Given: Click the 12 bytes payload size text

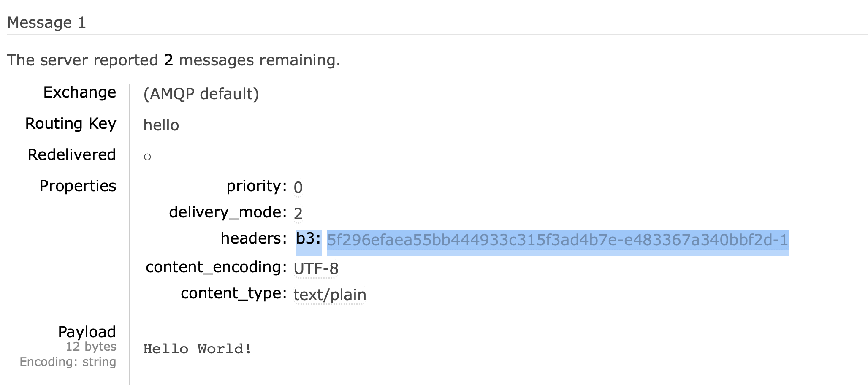Looking at the screenshot, I should [x=91, y=347].
